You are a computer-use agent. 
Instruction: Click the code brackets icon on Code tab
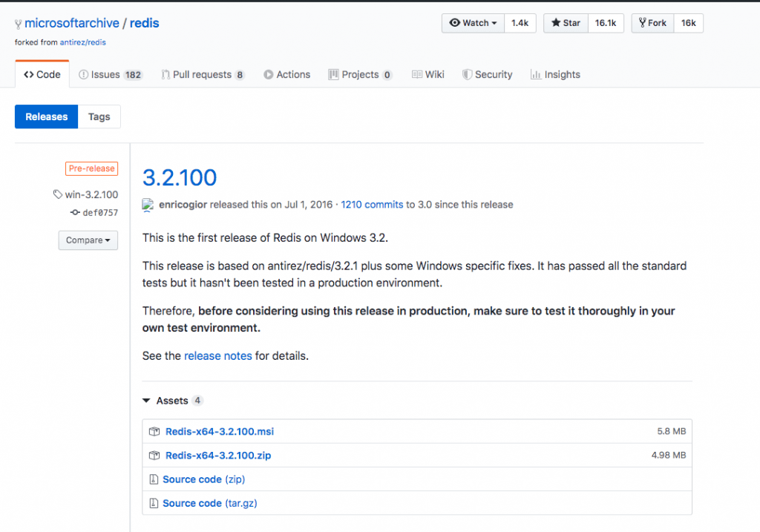pos(29,75)
